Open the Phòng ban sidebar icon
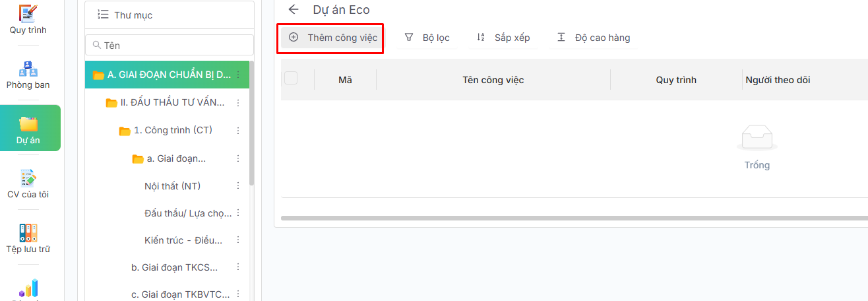Image resolution: width=868 pixels, height=301 pixels. coord(28,74)
